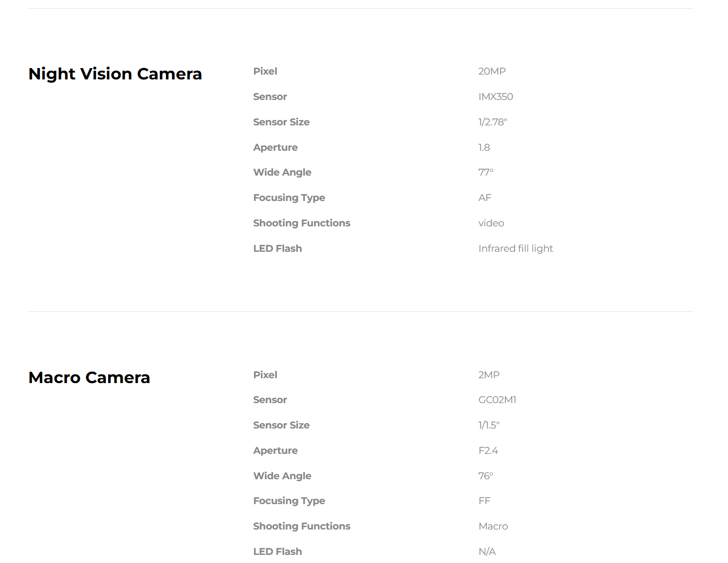
Task: Click the Infrared fill light text
Action: (516, 249)
